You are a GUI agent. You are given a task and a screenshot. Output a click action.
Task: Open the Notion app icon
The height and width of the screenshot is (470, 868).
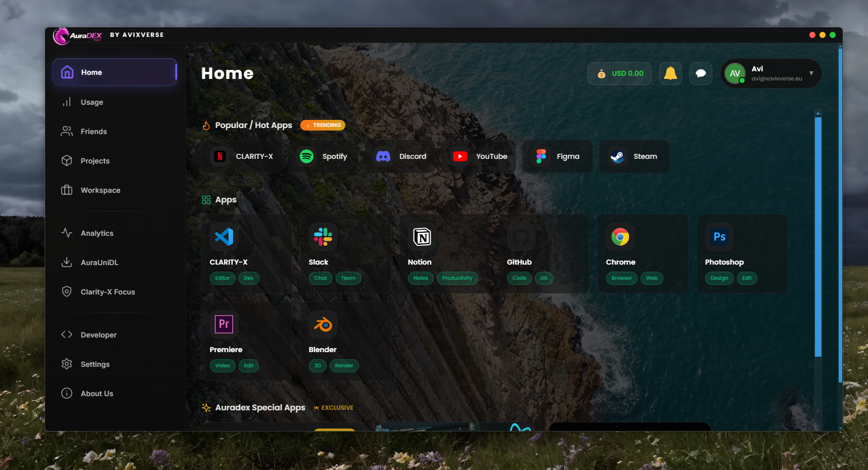[x=422, y=237]
